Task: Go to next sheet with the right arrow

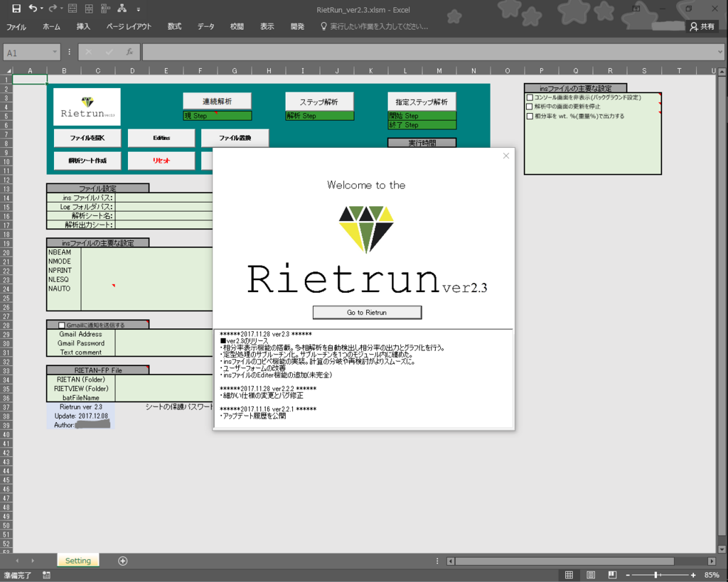Action: (x=33, y=561)
